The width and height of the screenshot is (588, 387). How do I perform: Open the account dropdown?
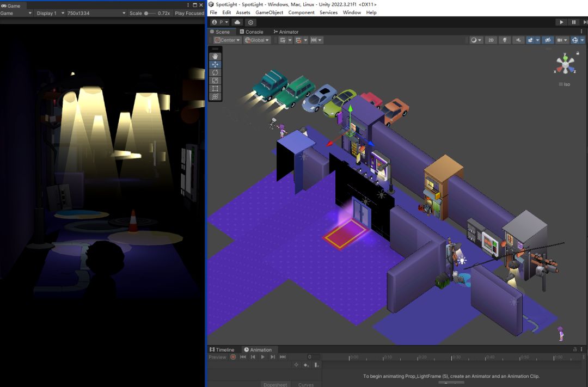(220, 22)
